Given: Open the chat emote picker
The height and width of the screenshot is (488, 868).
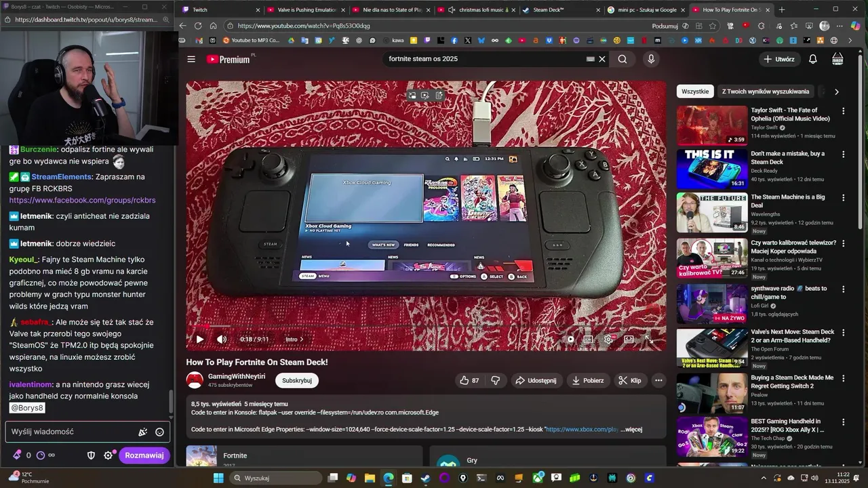Looking at the screenshot, I should click(x=159, y=432).
